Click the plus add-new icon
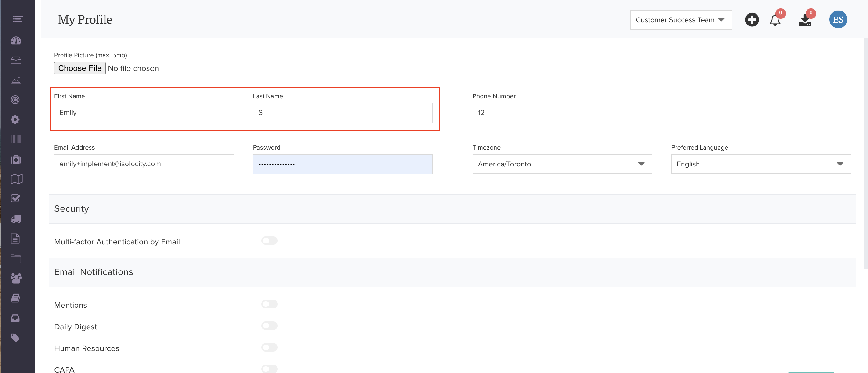This screenshot has height=373, width=868. [x=752, y=19]
